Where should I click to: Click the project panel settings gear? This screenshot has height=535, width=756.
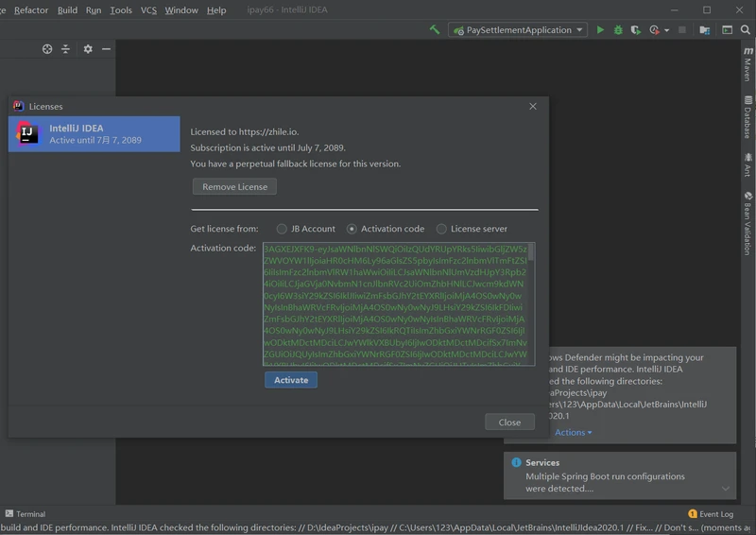(88, 49)
